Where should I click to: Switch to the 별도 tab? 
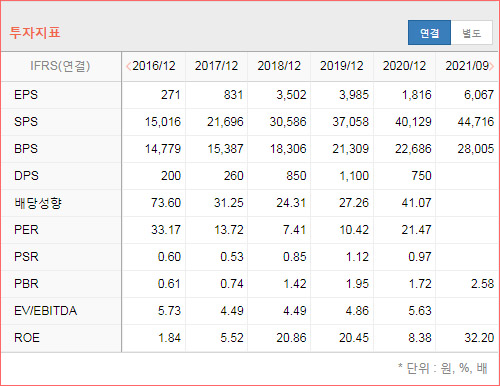click(471, 33)
